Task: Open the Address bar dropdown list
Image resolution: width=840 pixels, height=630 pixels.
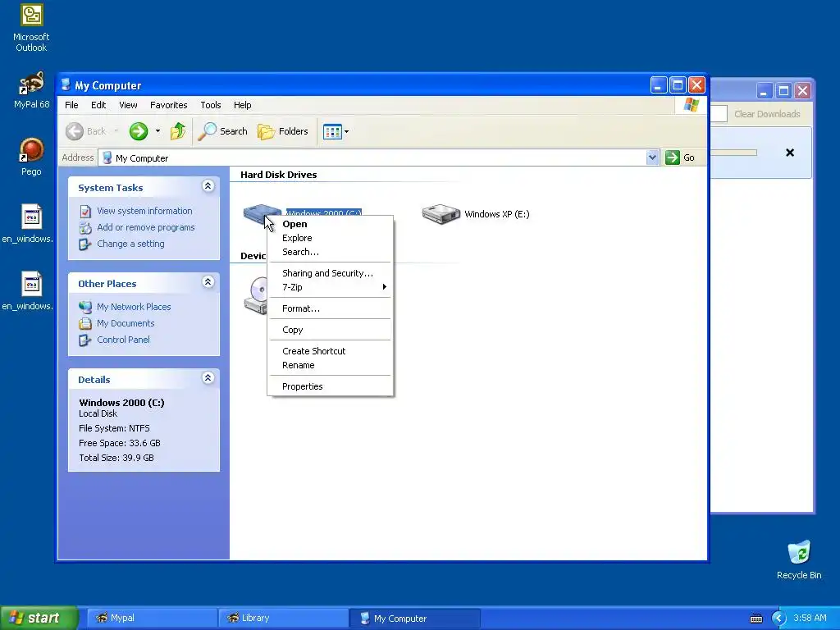Action: pyautogui.click(x=652, y=157)
